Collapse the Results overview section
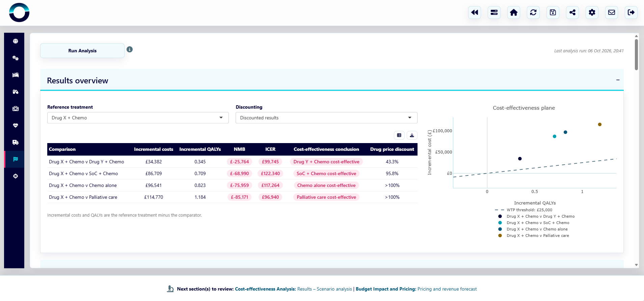 [x=618, y=80]
